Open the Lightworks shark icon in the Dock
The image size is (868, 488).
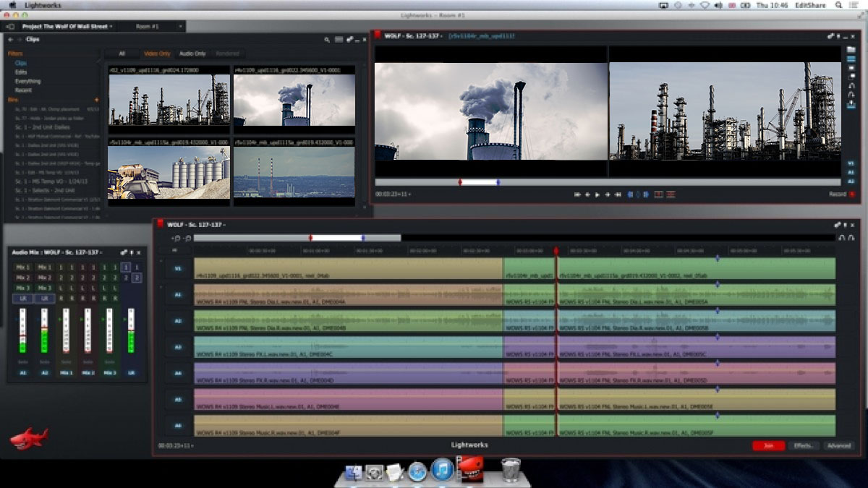pyautogui.click(x=469, y=468)
